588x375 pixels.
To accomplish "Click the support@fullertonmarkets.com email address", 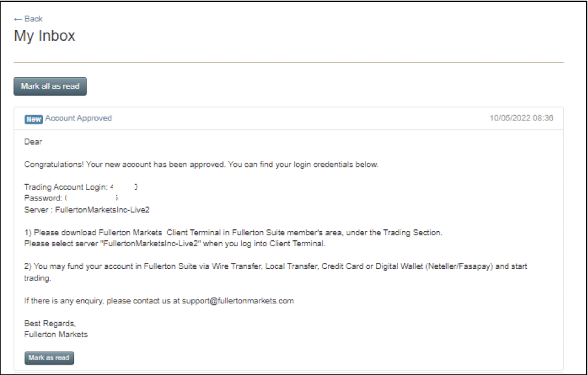I will [238, 301].
